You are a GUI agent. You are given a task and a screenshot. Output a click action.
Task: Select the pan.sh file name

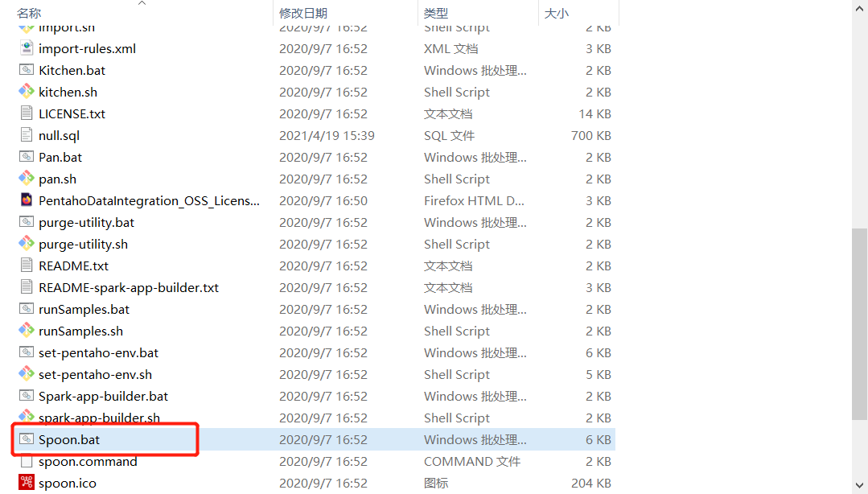click(58, 179)
